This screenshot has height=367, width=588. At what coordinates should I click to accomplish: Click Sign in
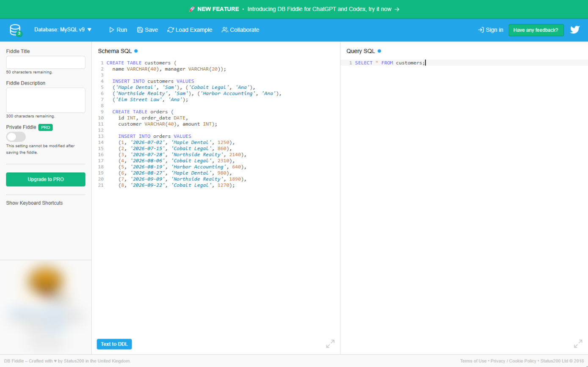491,30
